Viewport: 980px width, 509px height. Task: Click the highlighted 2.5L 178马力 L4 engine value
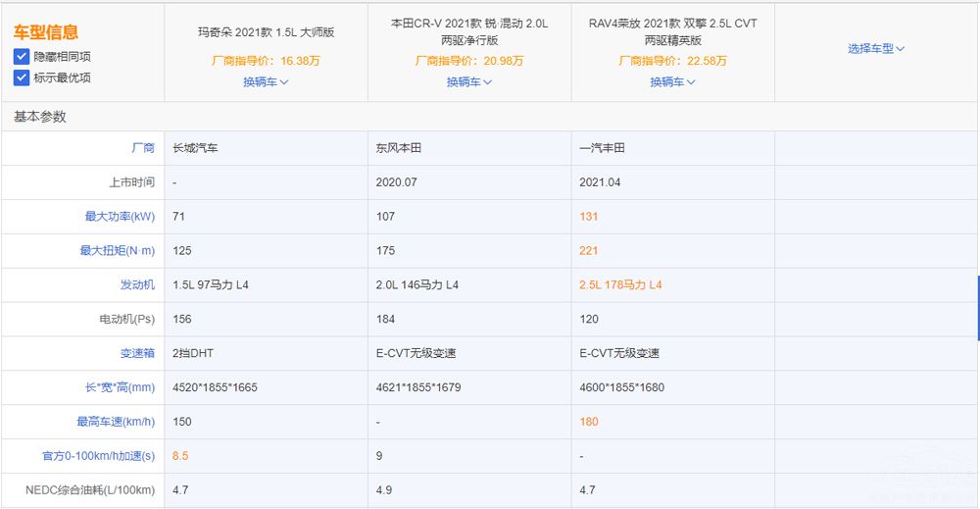pyautogui.click(x=620, y=285)
